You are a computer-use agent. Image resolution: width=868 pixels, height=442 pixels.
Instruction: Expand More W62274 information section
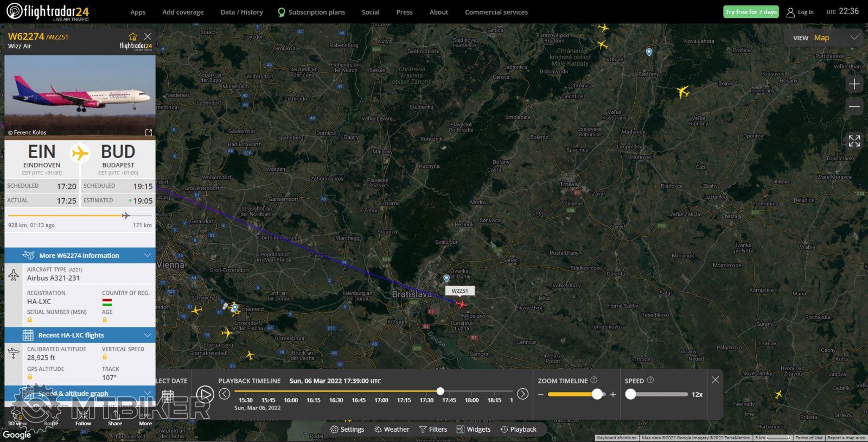pyautogui.click(x=80, y=255)
